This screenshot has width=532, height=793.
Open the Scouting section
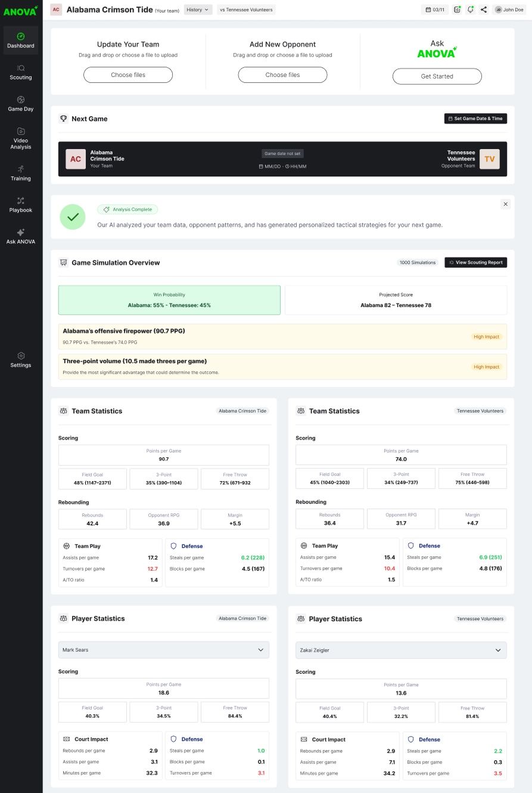click(21, 72)
